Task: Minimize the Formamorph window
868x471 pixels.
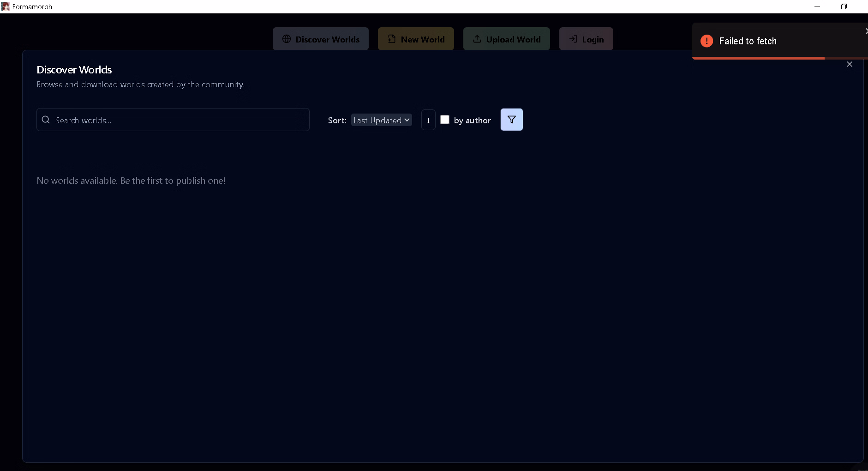Action: point(817,6)
